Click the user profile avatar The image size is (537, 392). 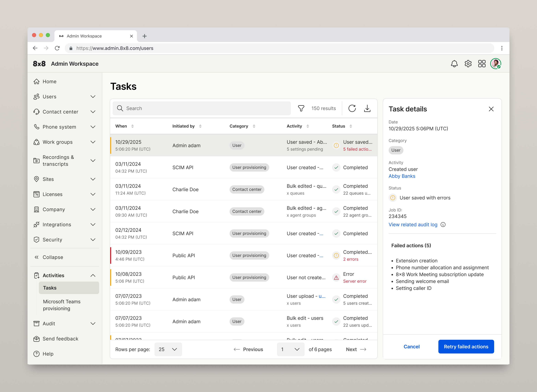click(496, 64)
